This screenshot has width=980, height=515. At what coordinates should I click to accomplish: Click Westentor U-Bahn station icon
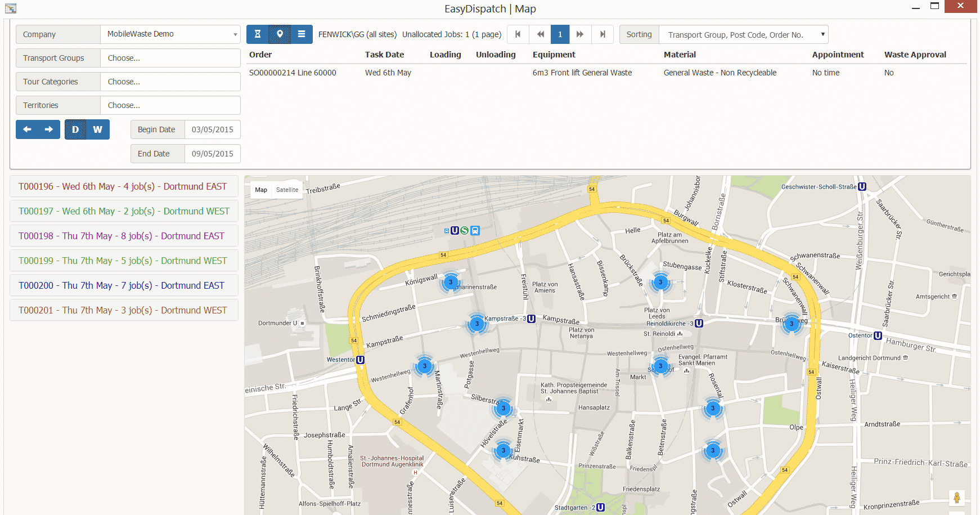click(x=361, y=360)
